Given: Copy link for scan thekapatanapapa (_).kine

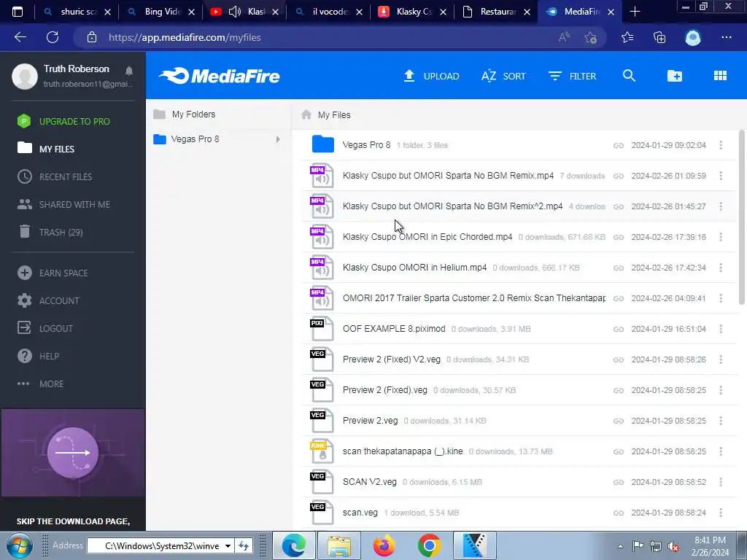Looking at the screenshot, I should tap(619, 451).
